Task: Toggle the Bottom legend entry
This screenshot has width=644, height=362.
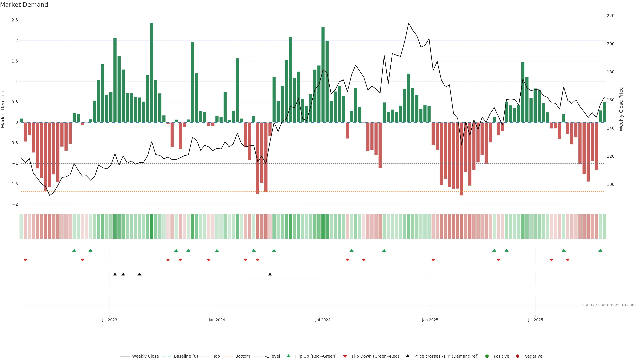Action: tap(243, 356)
